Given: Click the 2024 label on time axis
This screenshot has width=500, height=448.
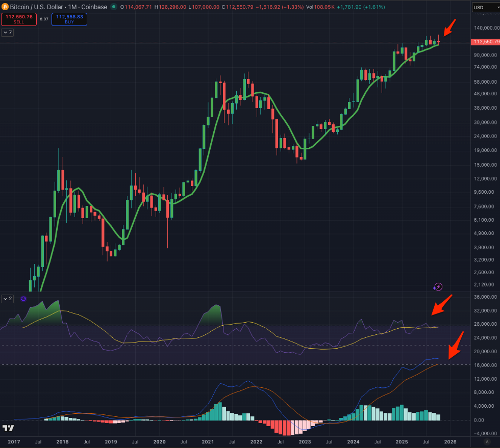Looking at the screenshot, I should 353,441.
